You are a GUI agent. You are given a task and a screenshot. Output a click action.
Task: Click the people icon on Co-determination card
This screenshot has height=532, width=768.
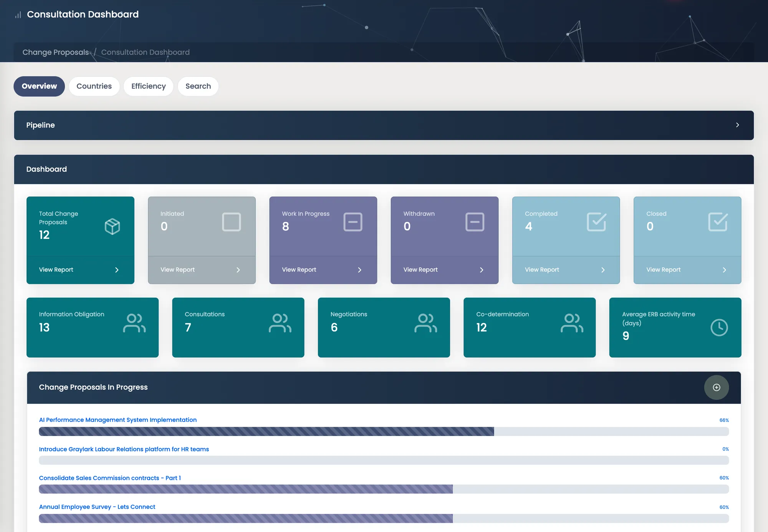click(x=572, y=323)
